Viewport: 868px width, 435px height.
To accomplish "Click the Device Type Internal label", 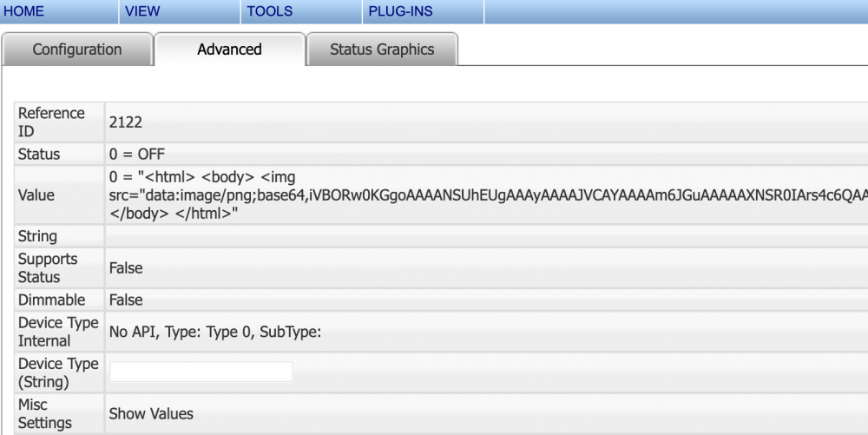I will [x=58, y=332].
